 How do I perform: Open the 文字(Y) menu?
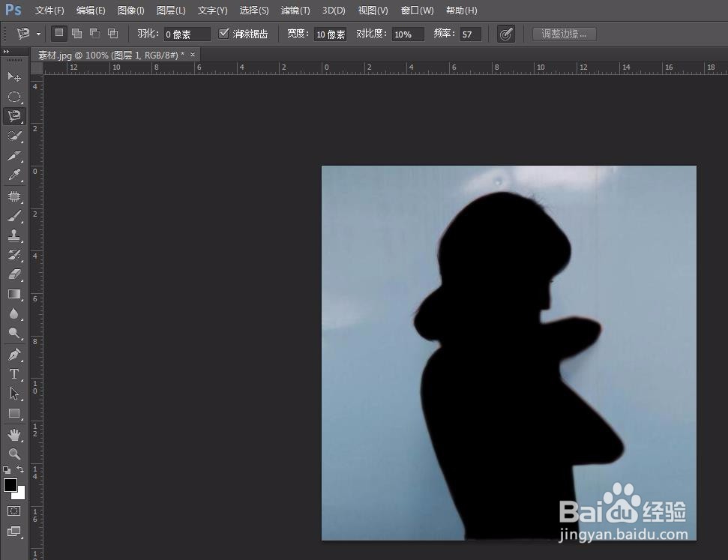click(213, 10)
